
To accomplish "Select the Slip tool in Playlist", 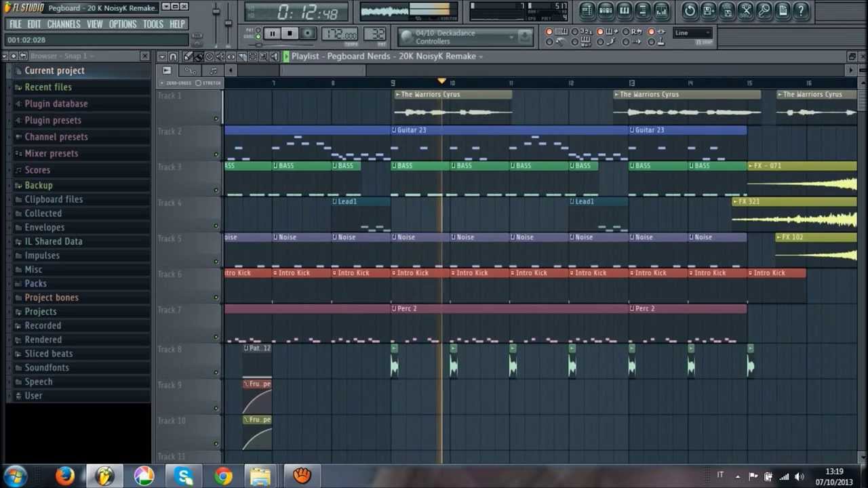I will (231, 56).
